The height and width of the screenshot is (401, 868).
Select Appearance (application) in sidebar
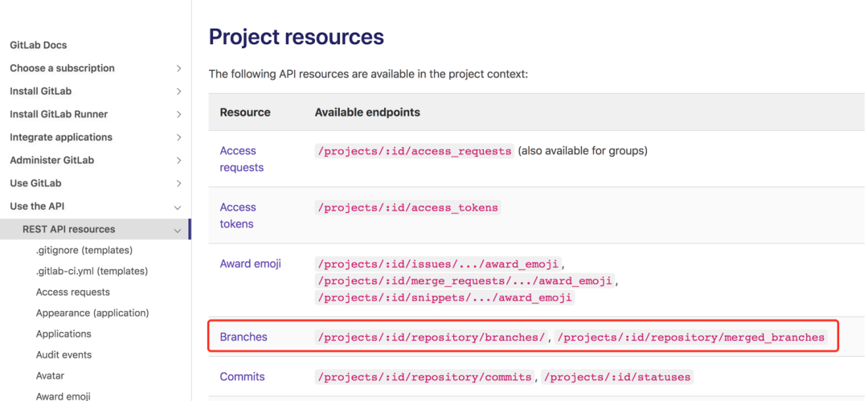[92, 313]
